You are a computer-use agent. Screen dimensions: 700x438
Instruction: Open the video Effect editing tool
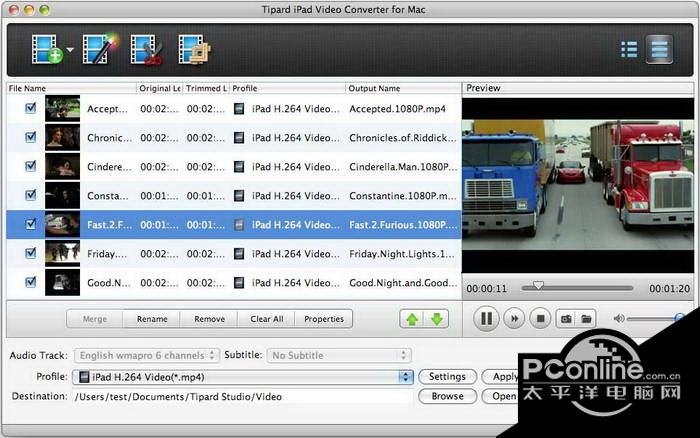[x=100, y=49]
